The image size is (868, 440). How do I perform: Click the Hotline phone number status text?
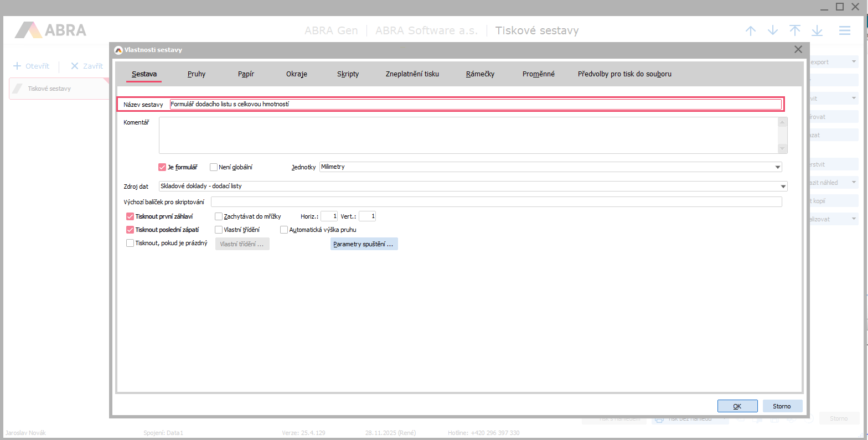pyautogui.click(x=484, y=433)
